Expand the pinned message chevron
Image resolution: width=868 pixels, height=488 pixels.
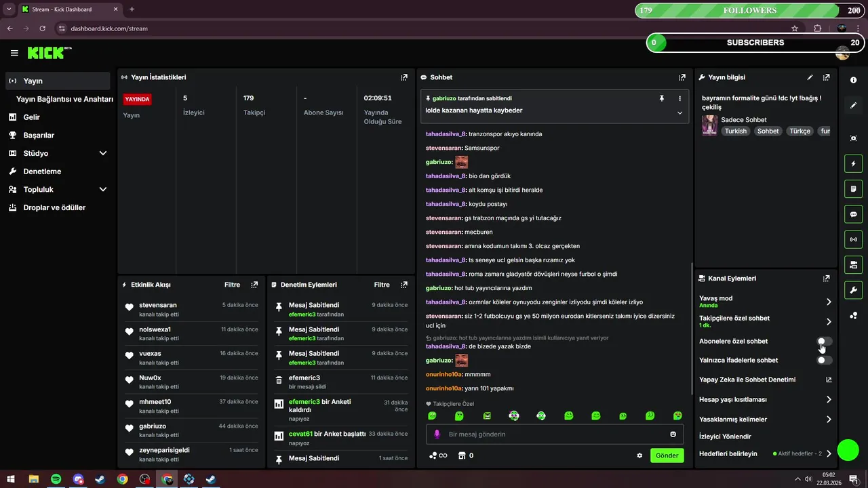click(x=679, y=113)
